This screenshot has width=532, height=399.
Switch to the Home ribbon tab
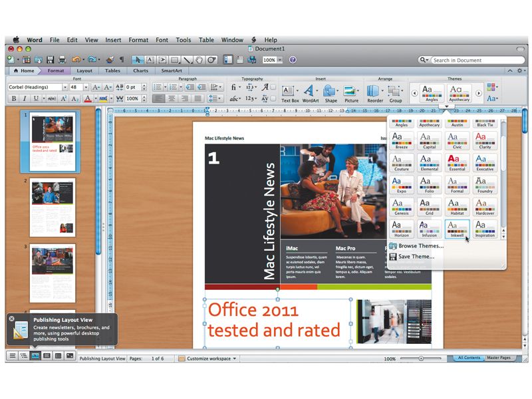(24, 70)
